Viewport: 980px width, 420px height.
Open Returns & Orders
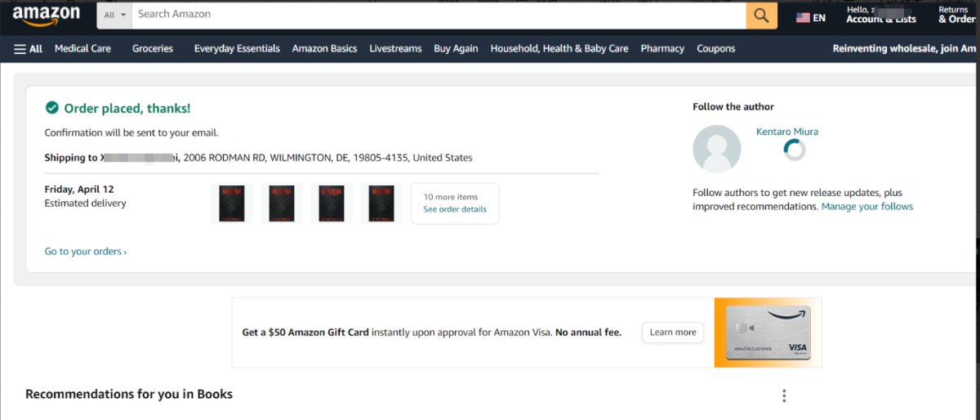[957, 15]
